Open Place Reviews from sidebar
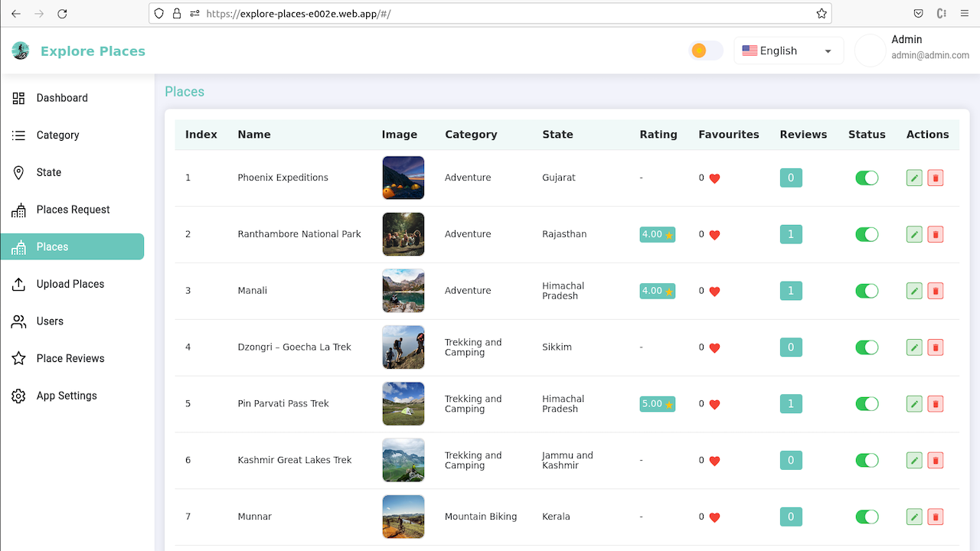The width and height of the screenshot is (980, 551). click(72, 358)
